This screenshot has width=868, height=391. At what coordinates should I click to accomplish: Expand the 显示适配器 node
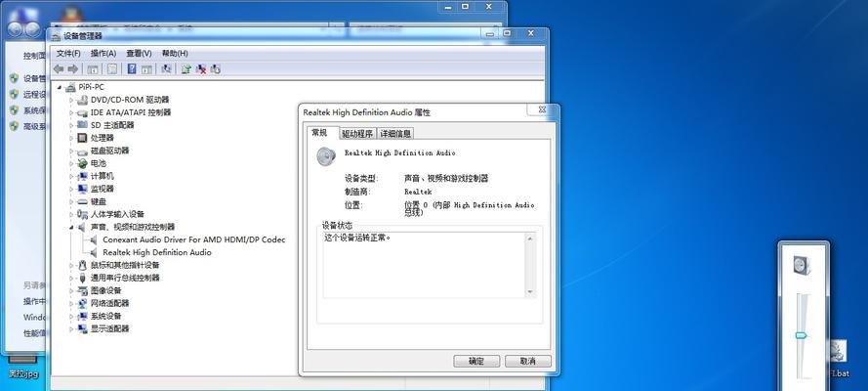click(x=71, y=329)
